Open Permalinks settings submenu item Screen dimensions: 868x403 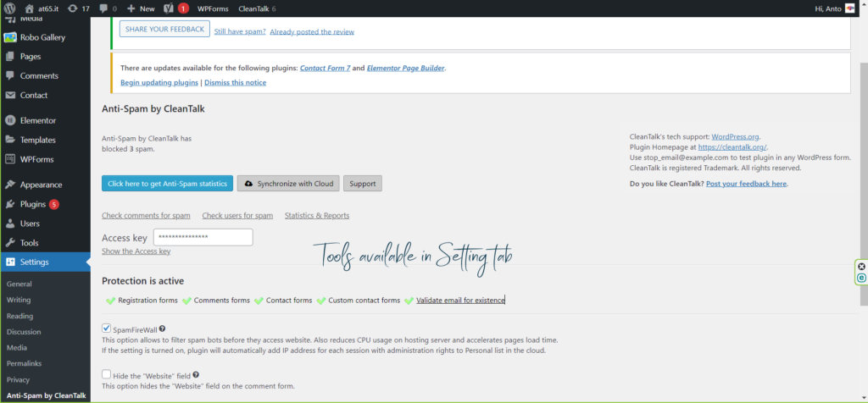[x=24, y=363]
